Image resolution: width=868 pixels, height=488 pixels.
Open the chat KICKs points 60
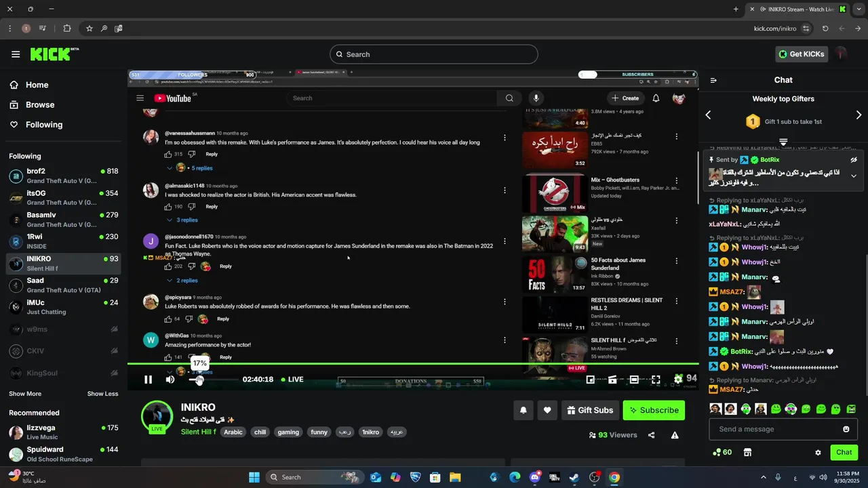[x=722, y=452]
